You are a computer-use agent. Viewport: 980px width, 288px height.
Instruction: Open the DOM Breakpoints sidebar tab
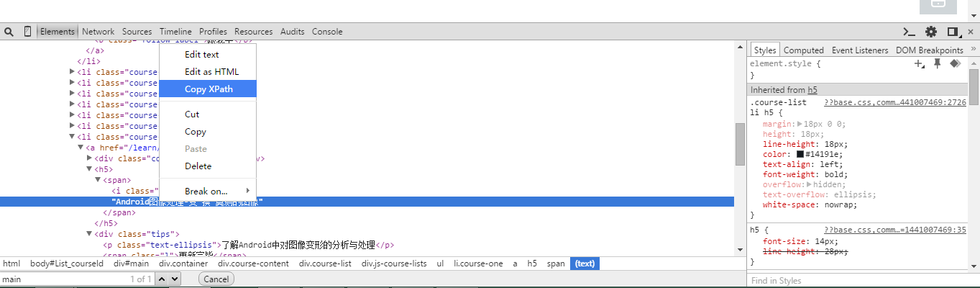(x=929, y=50)
